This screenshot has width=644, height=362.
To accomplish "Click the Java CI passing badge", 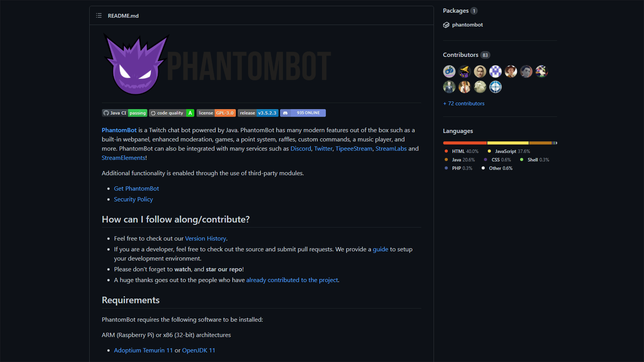I will [x=124, y=113].
